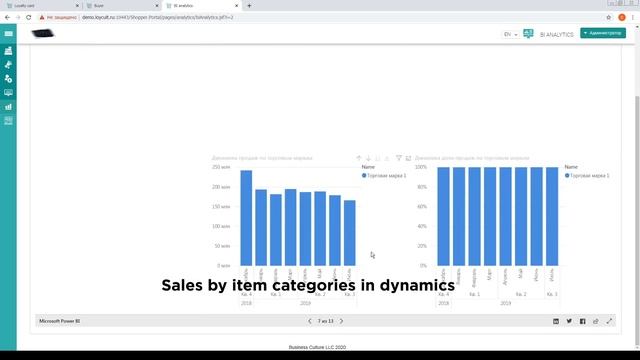Click the chat monitor icon beside BI ANALYTICS
The width and height of the screenshot is (640, 360).
point(528,33)
